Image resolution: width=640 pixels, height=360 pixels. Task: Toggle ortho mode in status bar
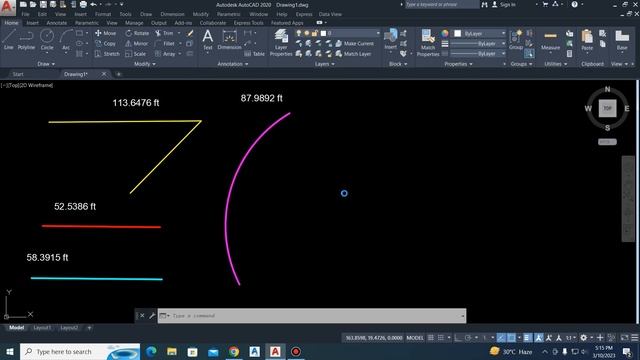coord(458,338)
